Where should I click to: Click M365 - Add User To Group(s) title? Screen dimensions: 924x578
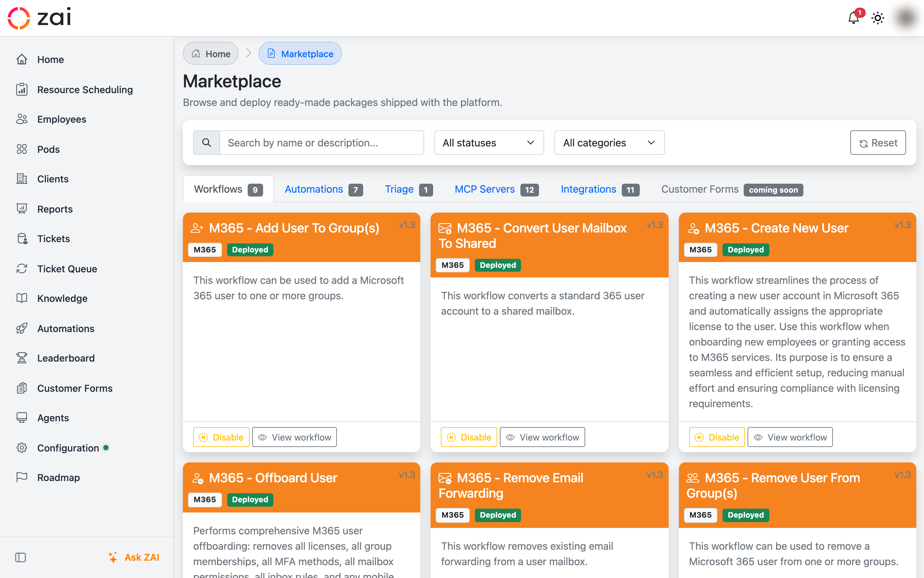294,228
